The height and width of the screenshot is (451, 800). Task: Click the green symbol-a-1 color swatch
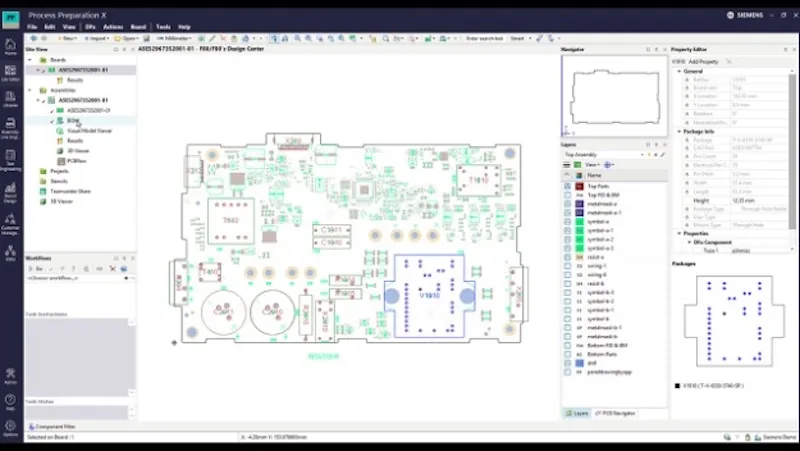[579, 231]
